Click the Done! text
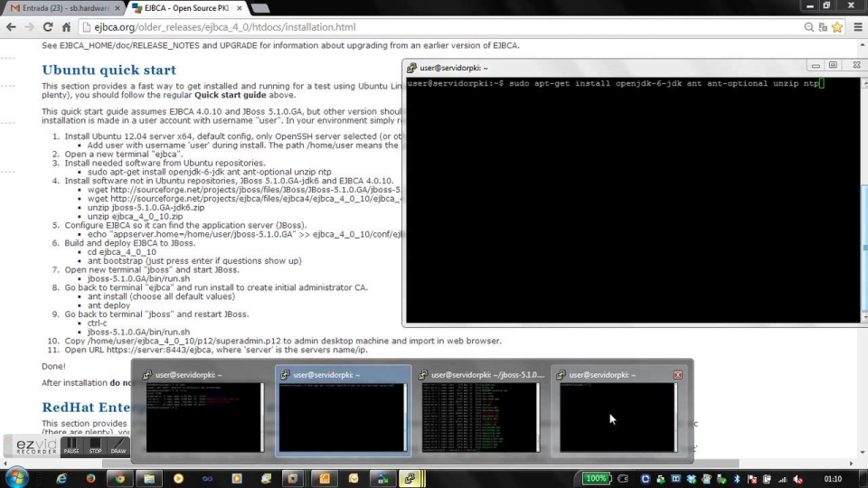Image resolution: width=868 pixels, height=488 pixels. 53,366
